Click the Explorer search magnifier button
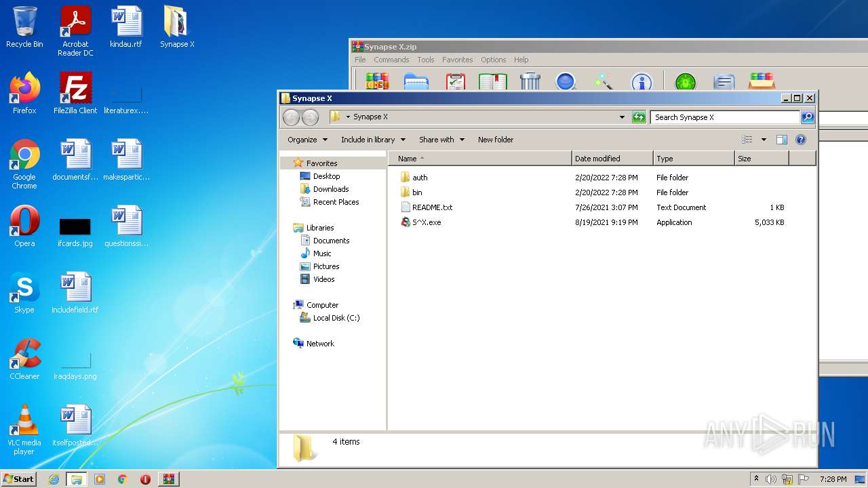 (807, 117)
